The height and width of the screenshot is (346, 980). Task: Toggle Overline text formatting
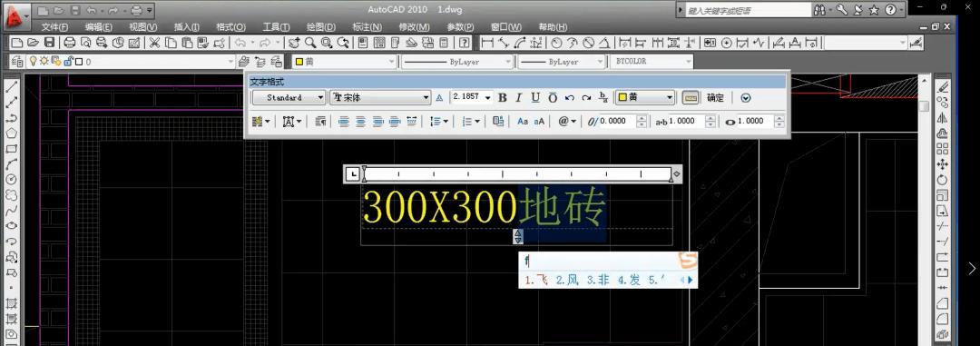tap(553, 97)
